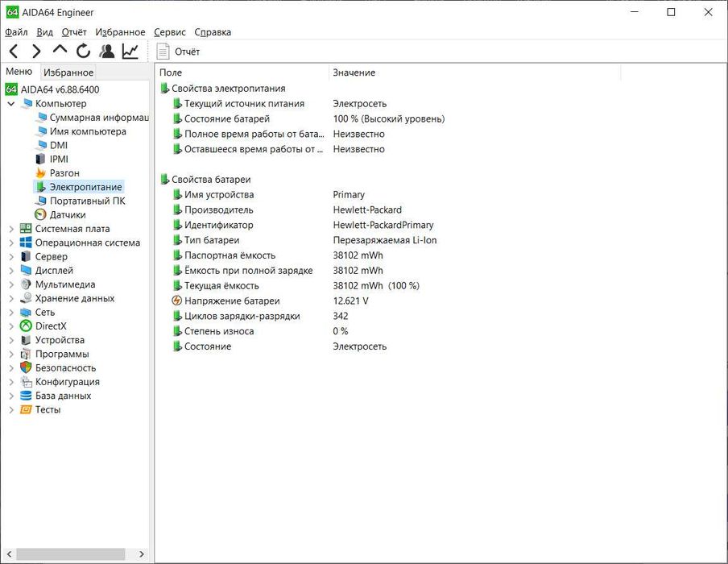
Task: Open the Отчёт menu in the menu bar
Action: pyautogui.click(x=74, y=32)
